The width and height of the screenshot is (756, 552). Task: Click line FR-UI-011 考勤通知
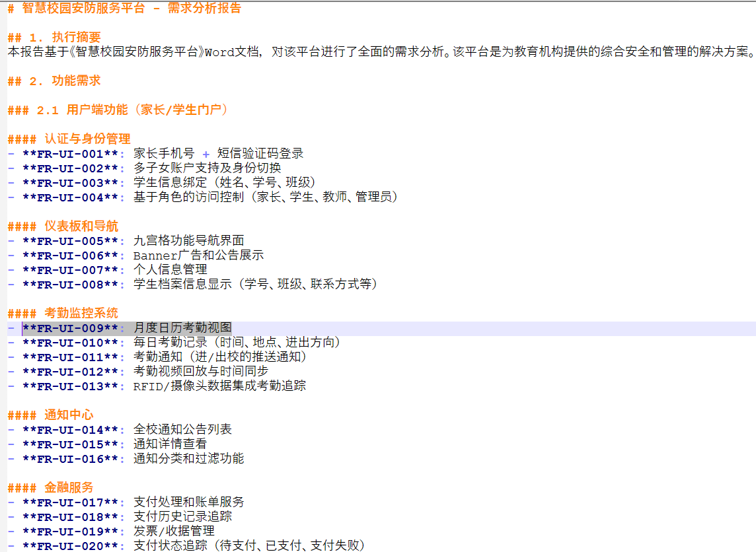(x=158, y=357)
